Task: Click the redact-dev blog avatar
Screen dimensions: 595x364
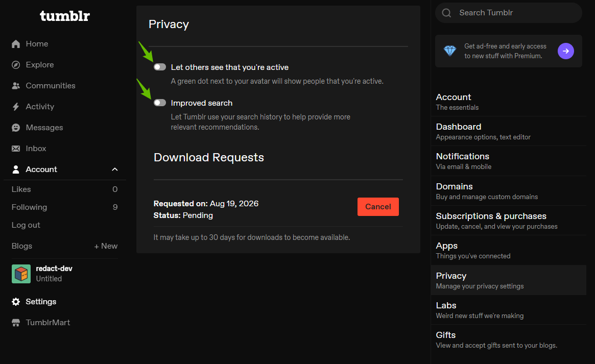Action: click(21, 274)
